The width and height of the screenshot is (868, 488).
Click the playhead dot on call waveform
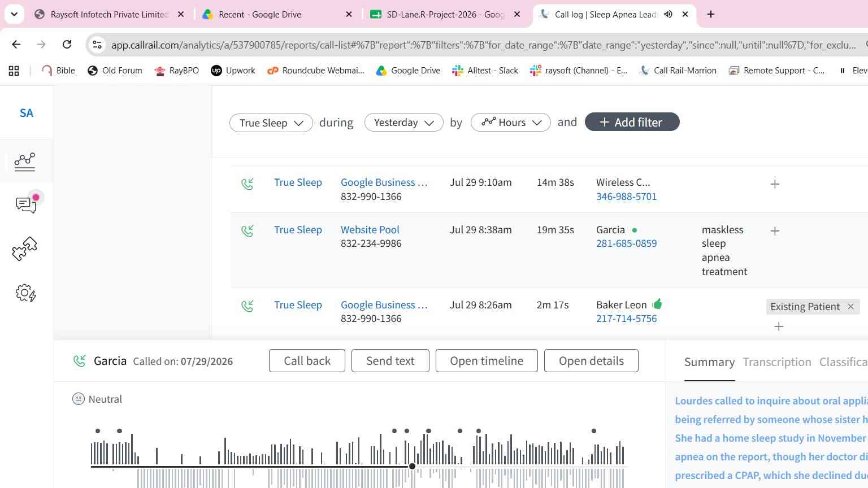(x=412, y=466)
